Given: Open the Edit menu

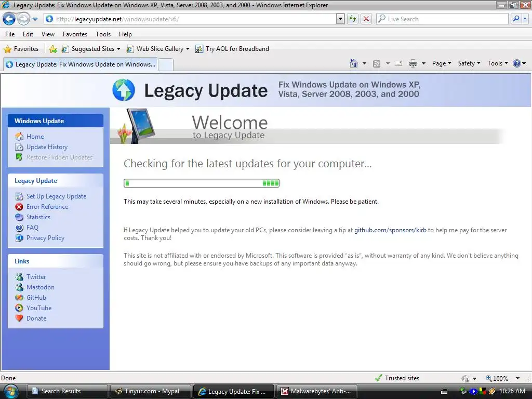Looking at the screenshot, I should (x=28, y=34).
